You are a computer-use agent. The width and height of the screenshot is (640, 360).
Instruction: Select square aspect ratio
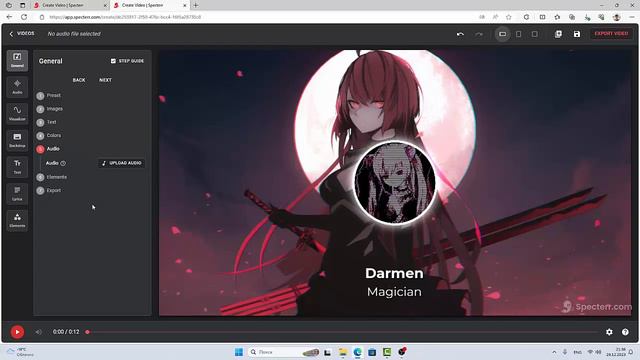tap(534, 34)
